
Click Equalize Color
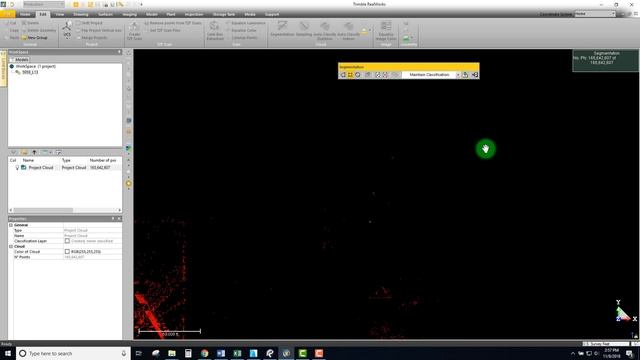[241, 30]
